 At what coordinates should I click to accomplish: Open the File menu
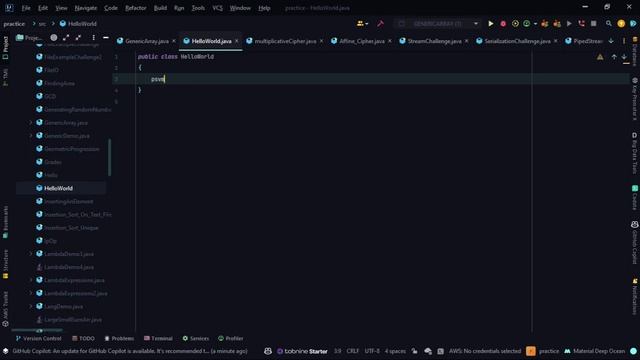point(26,8)
